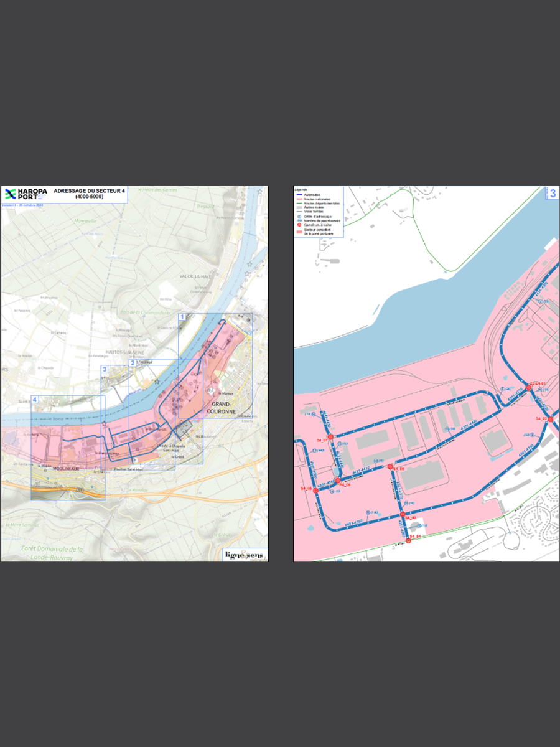Click the red S4_03 junction marker
Image resolution: width=560 pixels, height=747 pixels.
coord(403,514)
